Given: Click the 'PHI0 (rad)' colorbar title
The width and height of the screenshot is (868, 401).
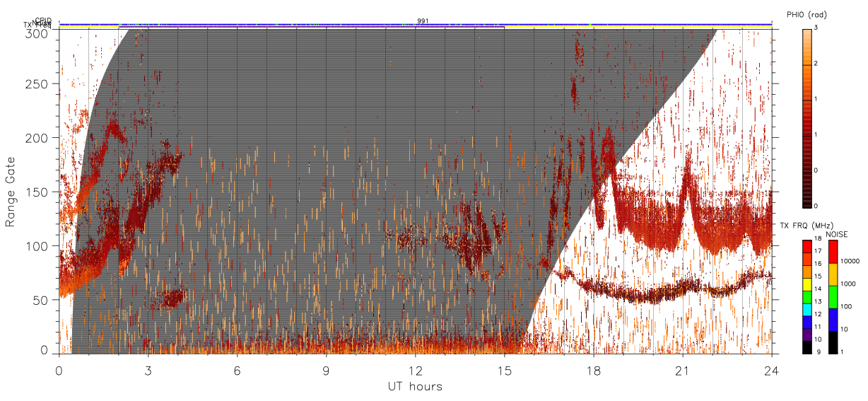Looking at the screenshot, I should (807, 15).
